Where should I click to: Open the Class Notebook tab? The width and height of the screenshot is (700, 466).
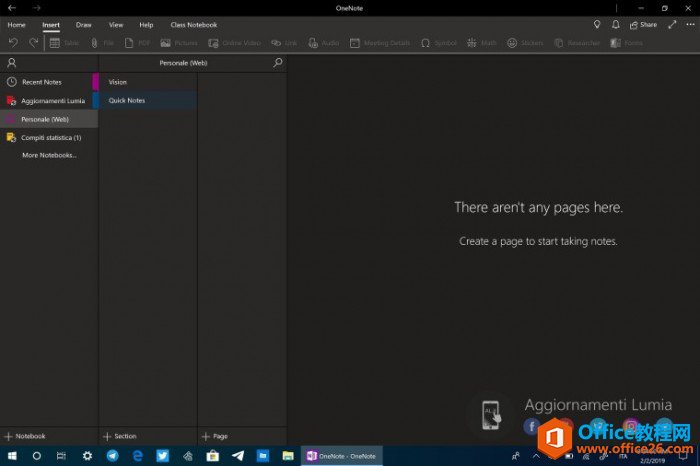tap(194, 25)
